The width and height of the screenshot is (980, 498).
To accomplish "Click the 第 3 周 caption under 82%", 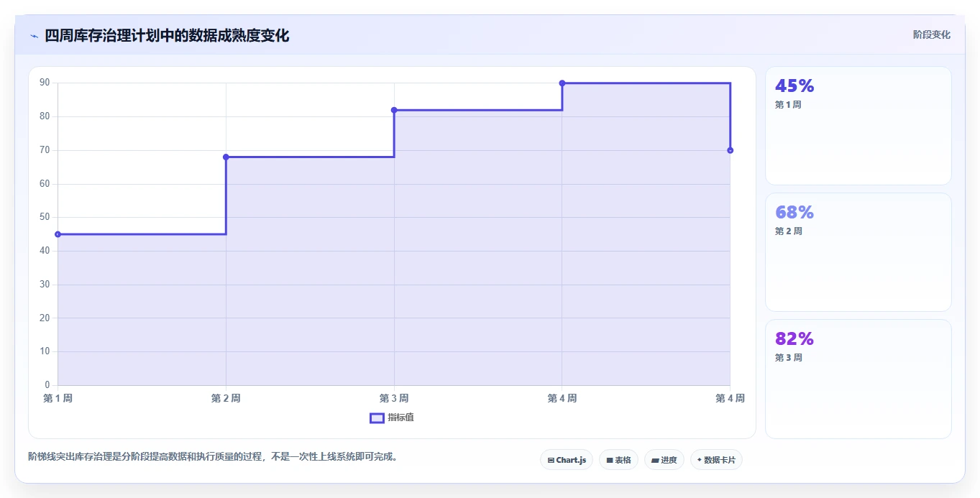I will pos(788,358).
